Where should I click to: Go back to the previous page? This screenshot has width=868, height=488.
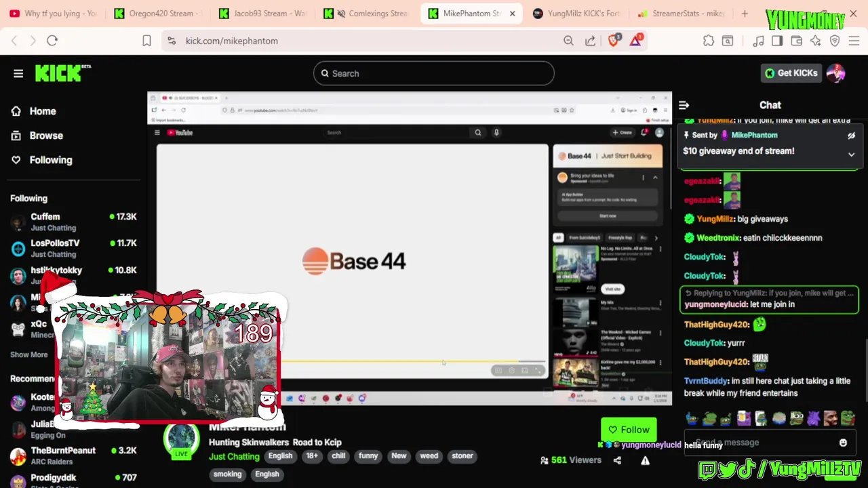pyautogui.click(x=14, y=41)
